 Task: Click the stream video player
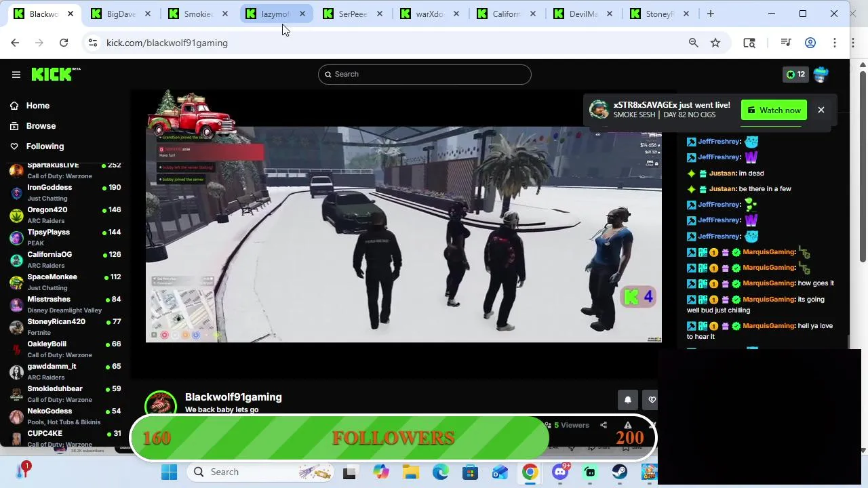[x=403, y=234]
